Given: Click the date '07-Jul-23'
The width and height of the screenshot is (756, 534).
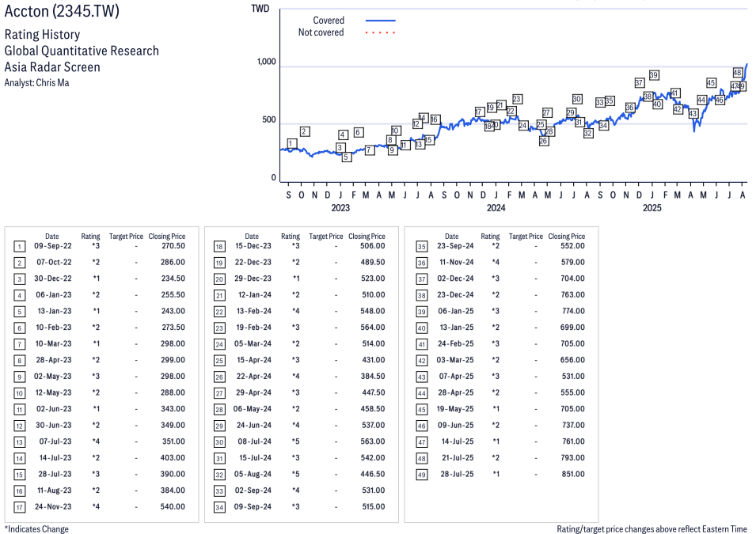Looking at the screenshot, I should tap(55, 441).
